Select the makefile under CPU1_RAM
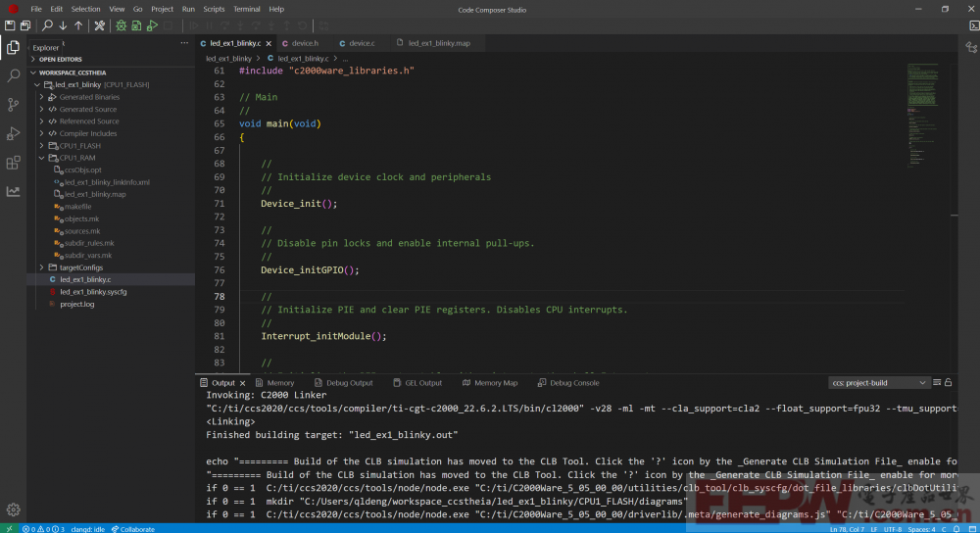980x533 pixels. pyautogui.click(x=77, y=207)
